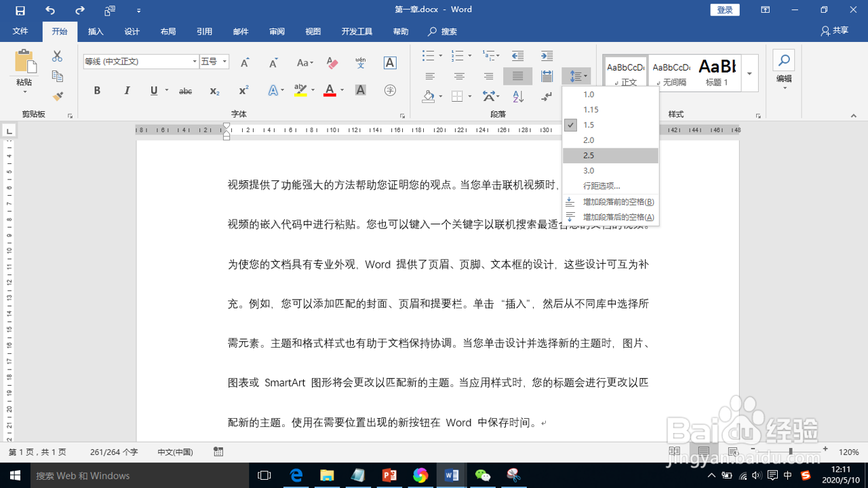Click the 共享 share button
This screenshot has height=488, width=868.
tap(834, 31)
